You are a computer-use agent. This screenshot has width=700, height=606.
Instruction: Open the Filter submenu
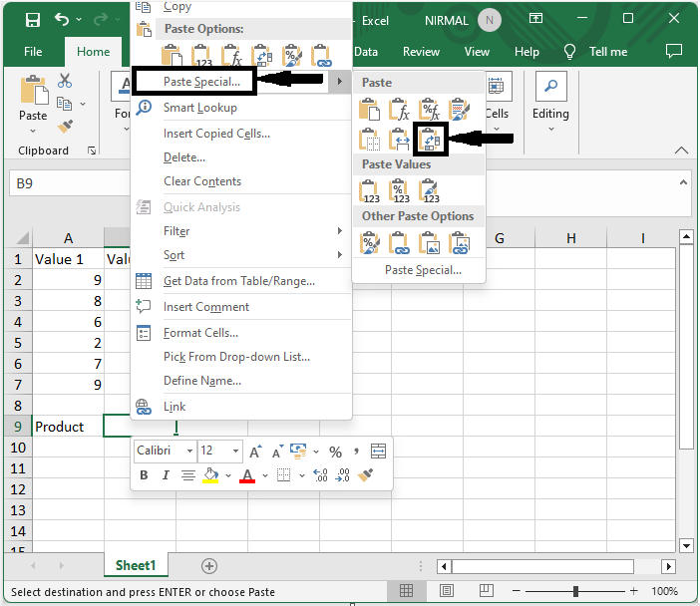[x=241, y=231]
